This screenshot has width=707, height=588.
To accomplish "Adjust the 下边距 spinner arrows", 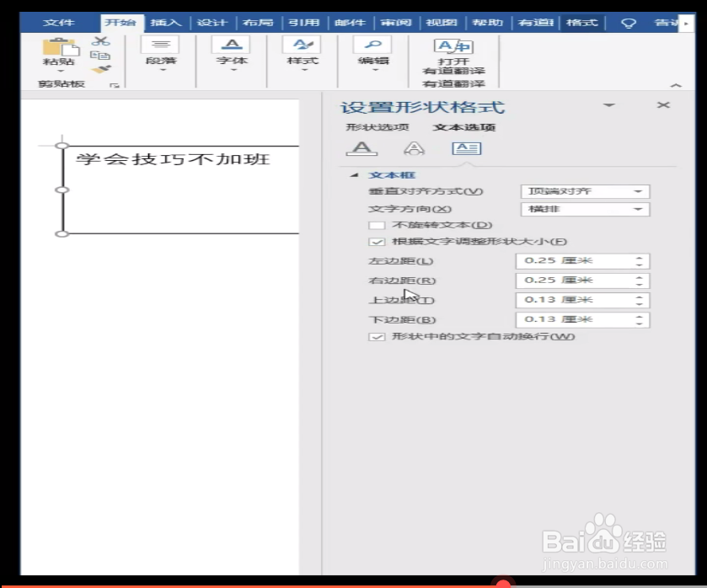I will coord(640,320).
